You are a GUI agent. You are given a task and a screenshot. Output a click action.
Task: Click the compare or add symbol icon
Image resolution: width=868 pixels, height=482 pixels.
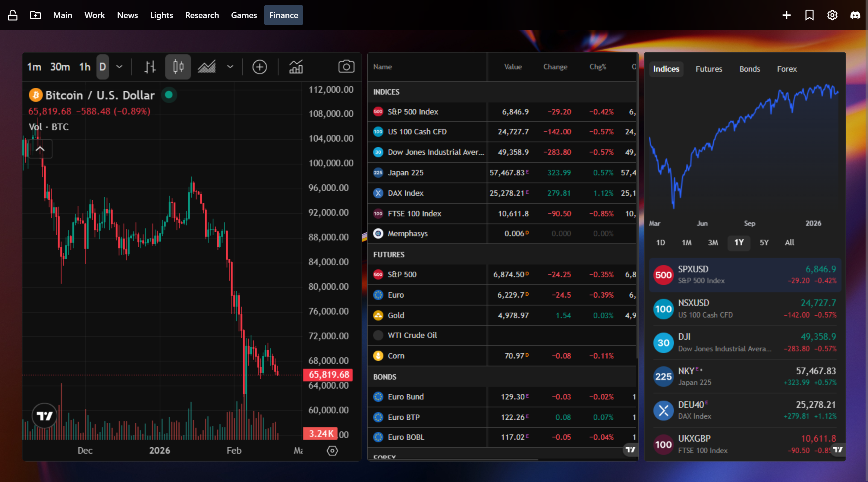tap(259, 67)
